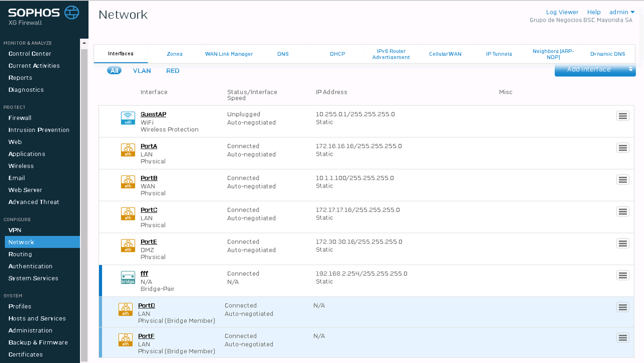Filter interfaces by VLAN
Viewport: 644px width, 363px height.
coord(142,71)
